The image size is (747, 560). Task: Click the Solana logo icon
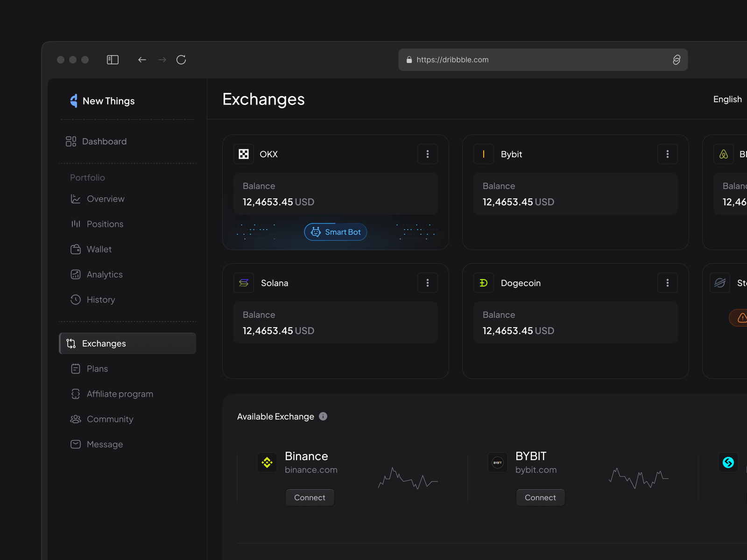click(x=244, y=283)
